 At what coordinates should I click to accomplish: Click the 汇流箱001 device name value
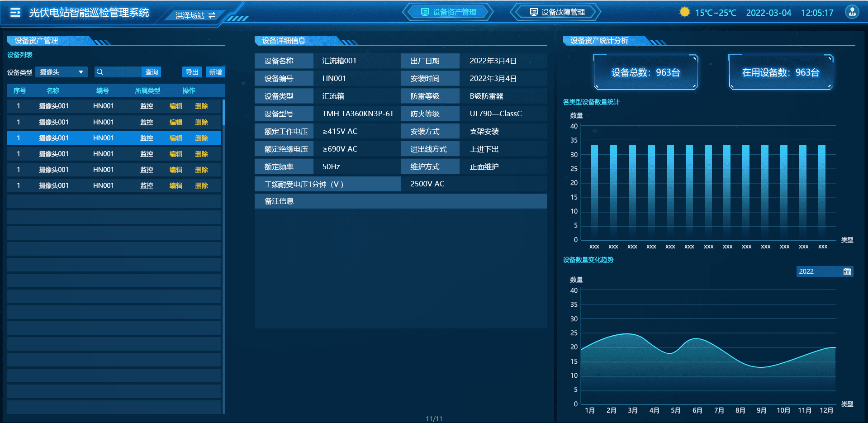pyautogui.click(x=339, y=61)
